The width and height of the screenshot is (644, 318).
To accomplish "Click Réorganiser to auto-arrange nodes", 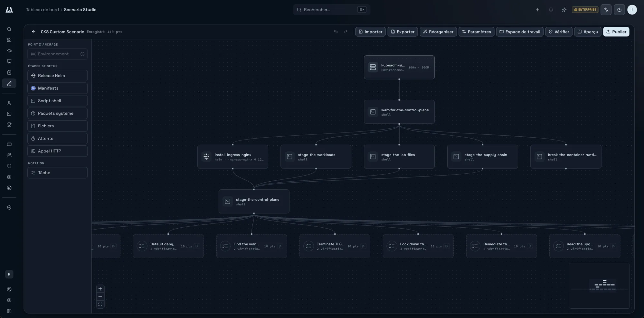I will (x=438, y=32).
